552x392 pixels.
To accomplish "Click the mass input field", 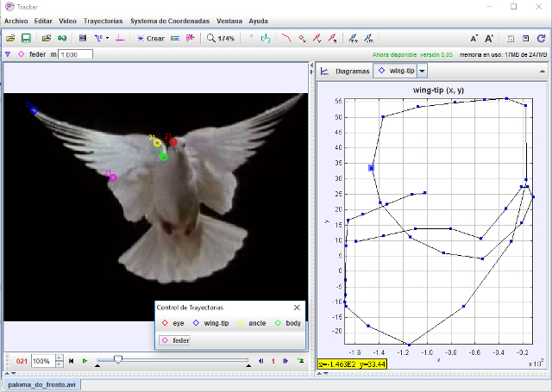I will 75,54.
